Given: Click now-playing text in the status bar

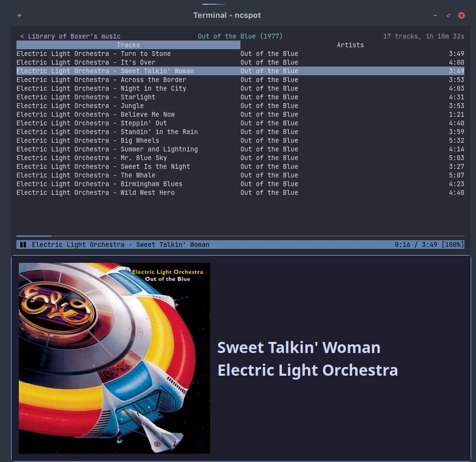Looking at the screenshot, I should click(121, 245).
